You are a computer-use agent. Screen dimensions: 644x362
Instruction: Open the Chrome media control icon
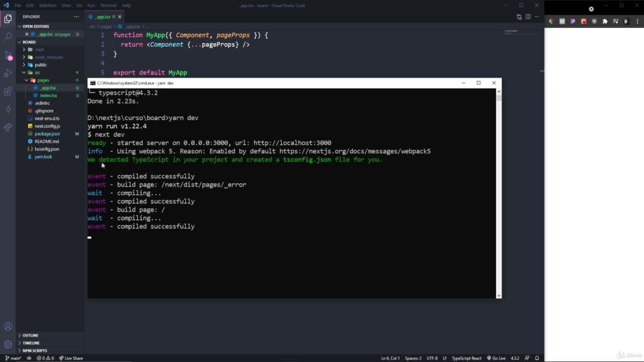point(615,21)
